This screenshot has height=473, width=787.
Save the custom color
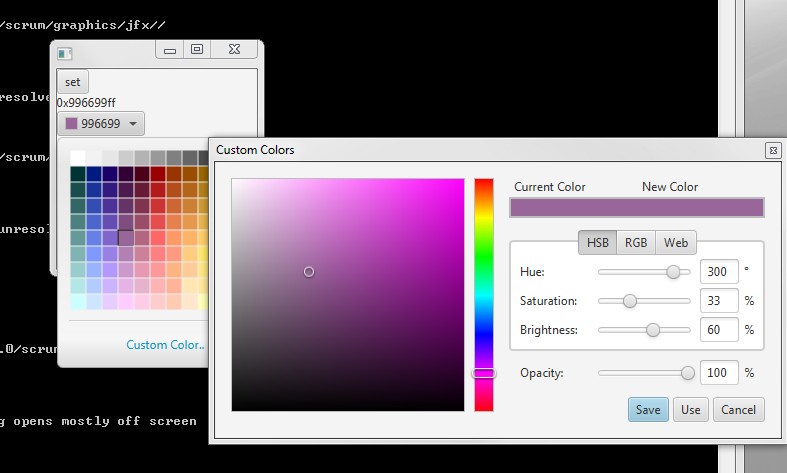click(647, 409)
